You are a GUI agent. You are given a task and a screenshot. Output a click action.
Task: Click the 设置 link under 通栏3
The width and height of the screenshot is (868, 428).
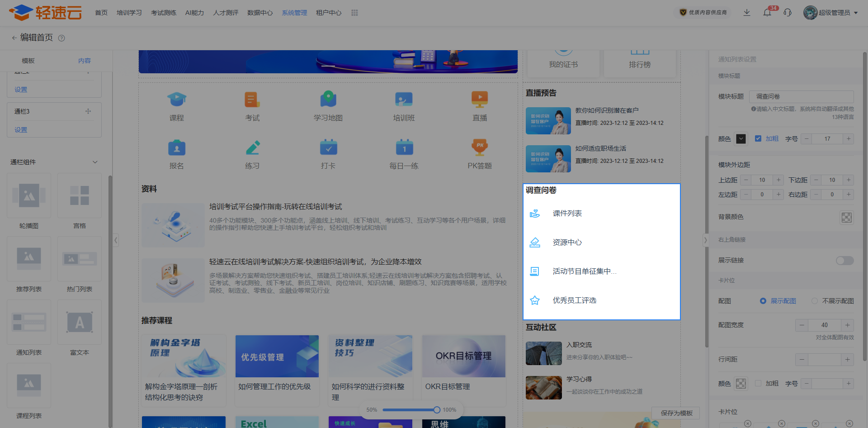pos(21,130)
